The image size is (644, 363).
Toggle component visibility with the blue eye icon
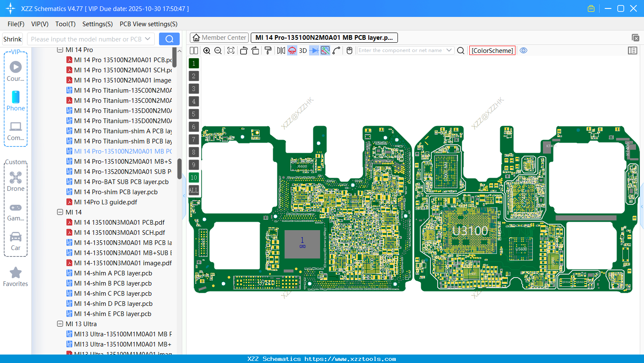click(x=523, y=50)
